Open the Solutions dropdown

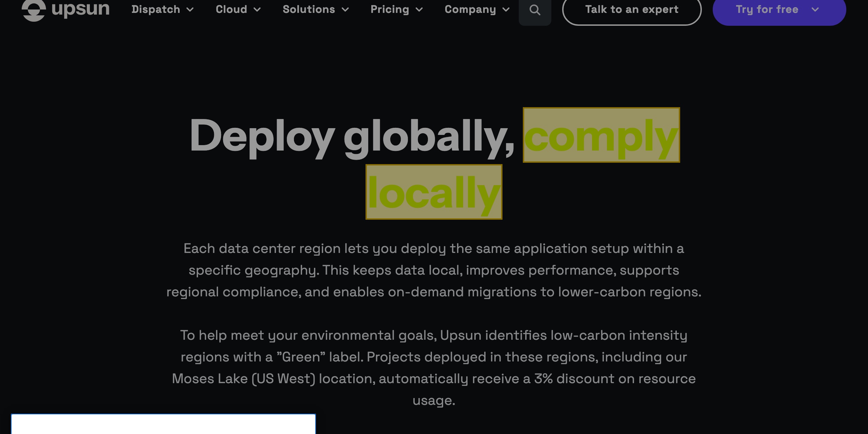(316, 9)
